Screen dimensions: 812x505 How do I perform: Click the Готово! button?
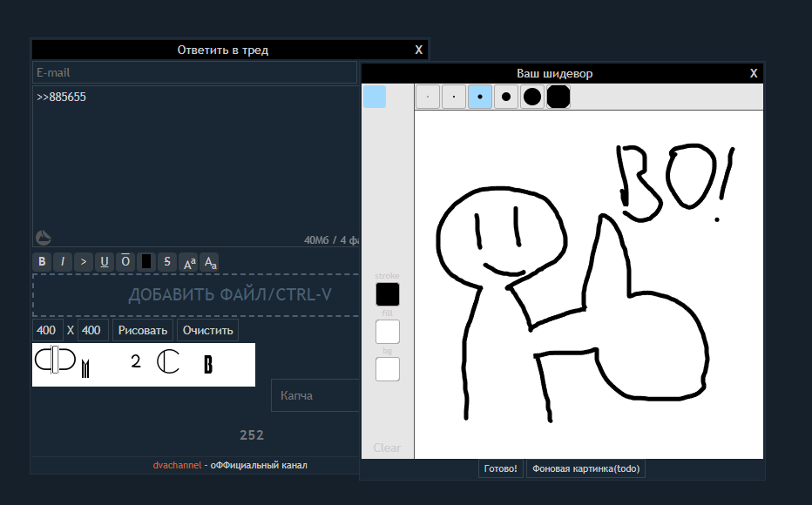(x=500, y=468)
